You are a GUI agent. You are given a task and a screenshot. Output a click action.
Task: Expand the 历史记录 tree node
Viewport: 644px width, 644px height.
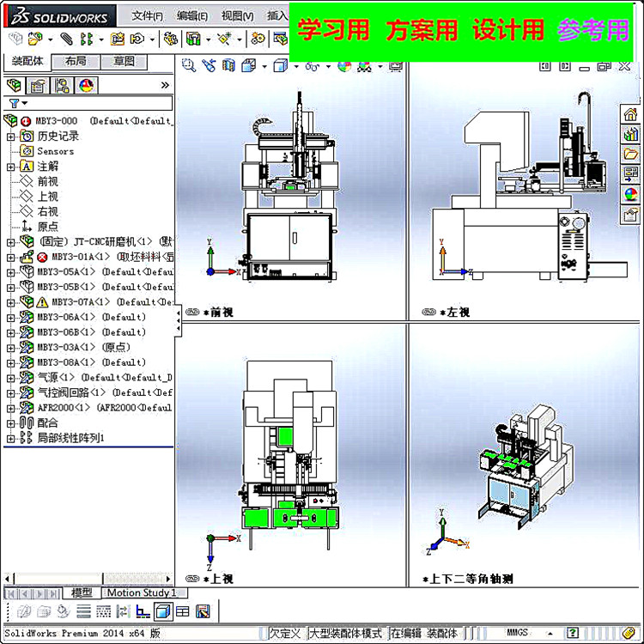tap(10, 137)
